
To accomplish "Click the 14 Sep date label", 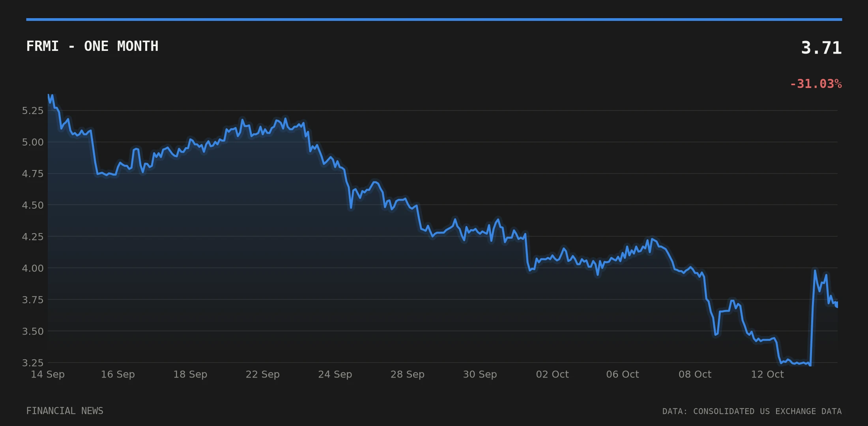I will point(48,374).
